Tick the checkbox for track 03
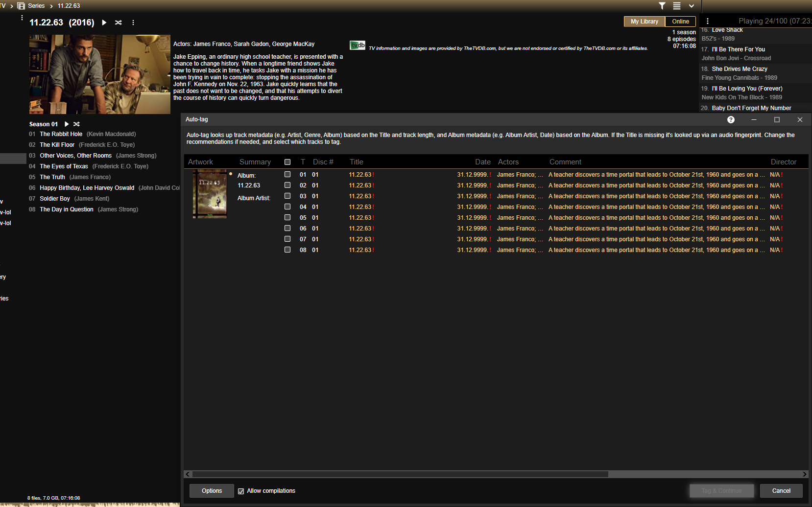Screen dimensions: 812x507 pos(287,196)
